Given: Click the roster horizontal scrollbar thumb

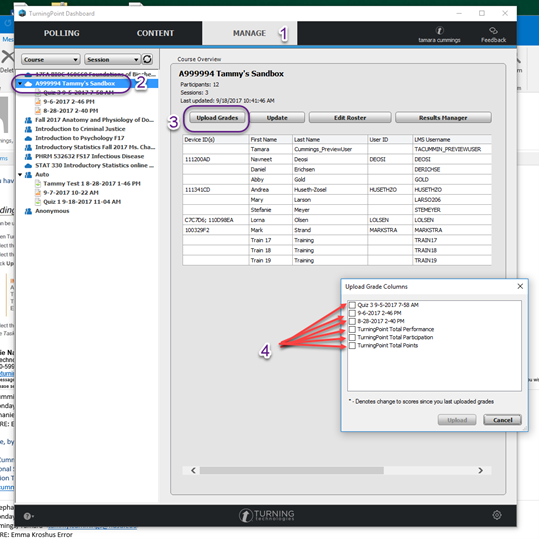Looking at the screenshot, I should [x=292, y=471].
